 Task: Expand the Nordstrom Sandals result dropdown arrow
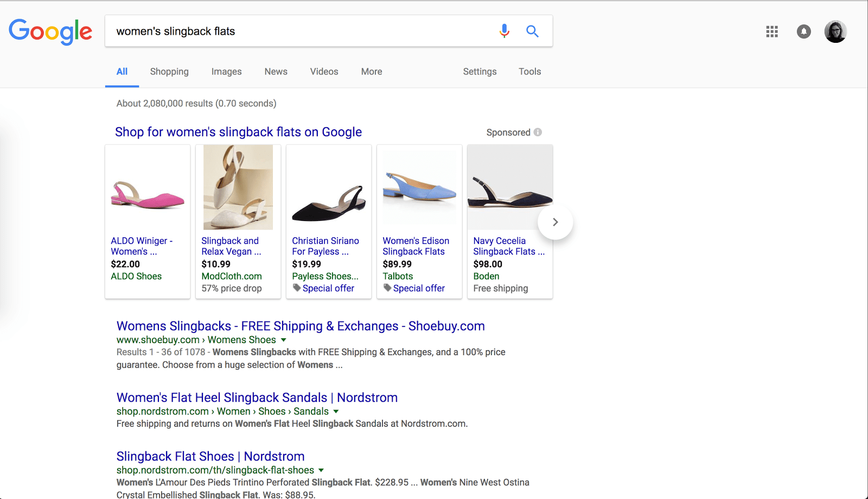coord(336,412)
